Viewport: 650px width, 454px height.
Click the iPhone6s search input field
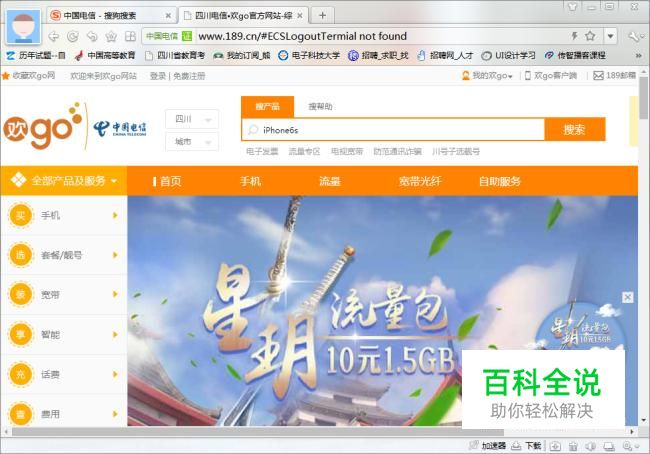[x=393, y=130]
